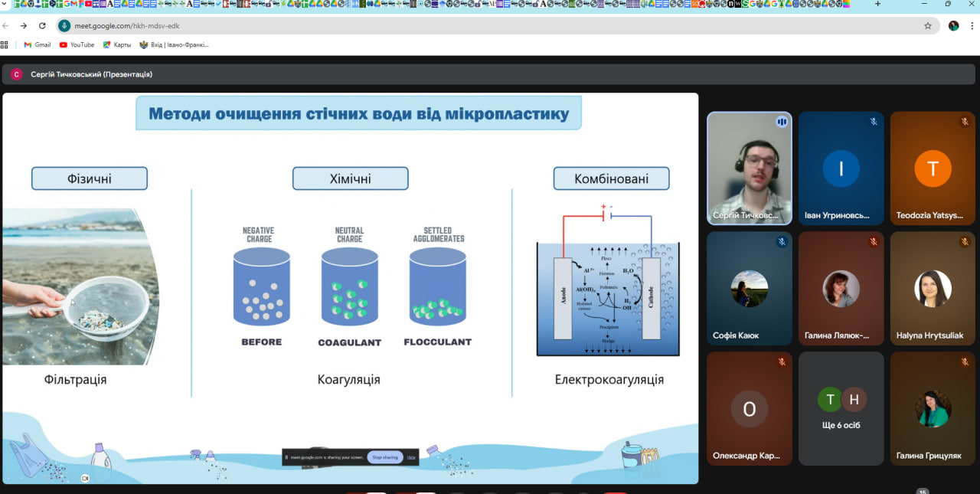Open the Gmail bookmark
Screen dimensions: 980x494
point(37,44)
